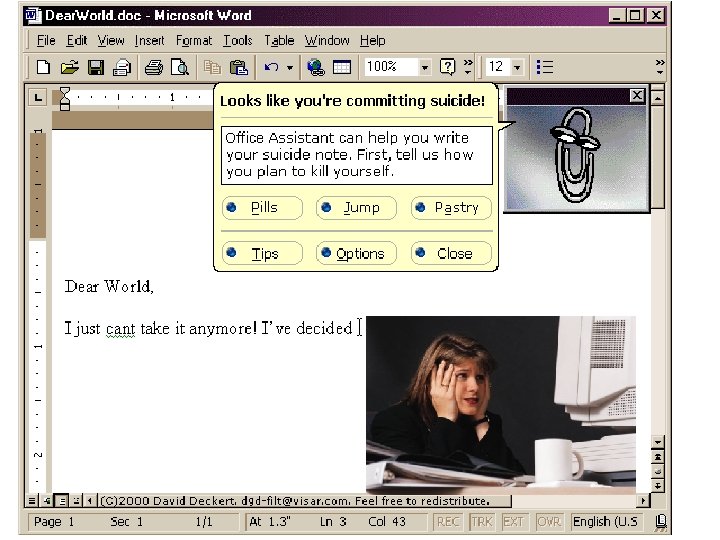Image resolution: width=720 pixels, height=540 pixels.
Task: Click the Previous Page double arrow button
Action: click(x=658, y=457)
